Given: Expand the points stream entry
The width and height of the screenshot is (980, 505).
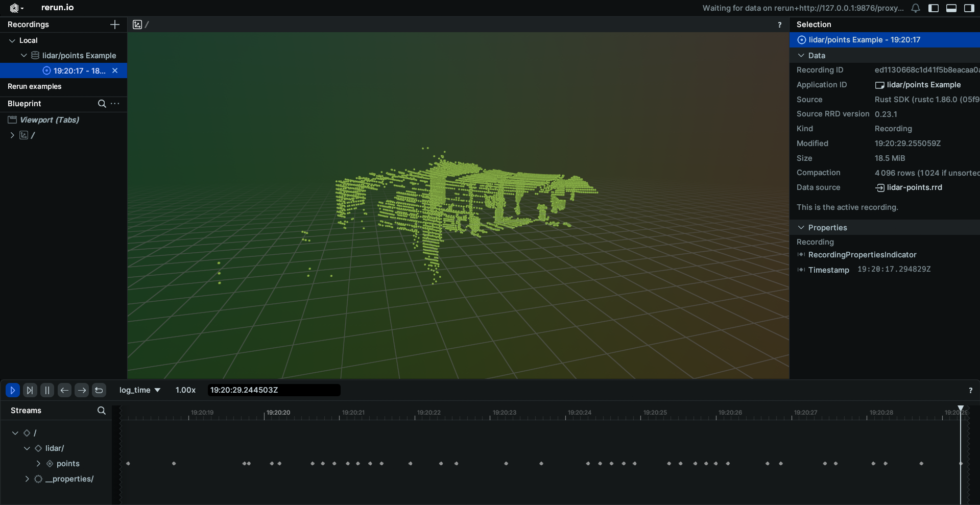Looking at the screenshot, I should (38, 464).
